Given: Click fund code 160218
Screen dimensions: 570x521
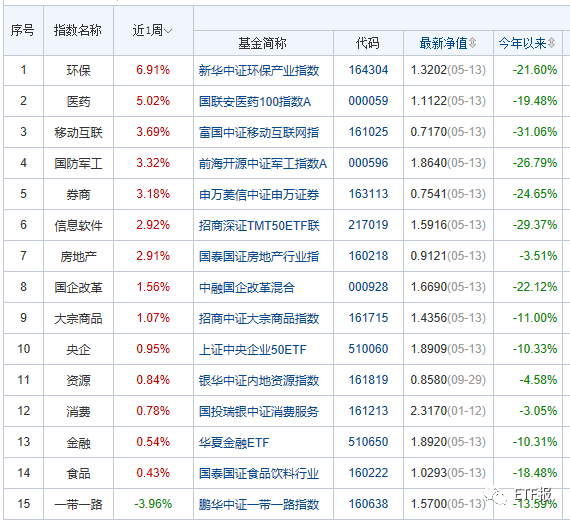Looking at the screenshot, I should tap(368, 256).
